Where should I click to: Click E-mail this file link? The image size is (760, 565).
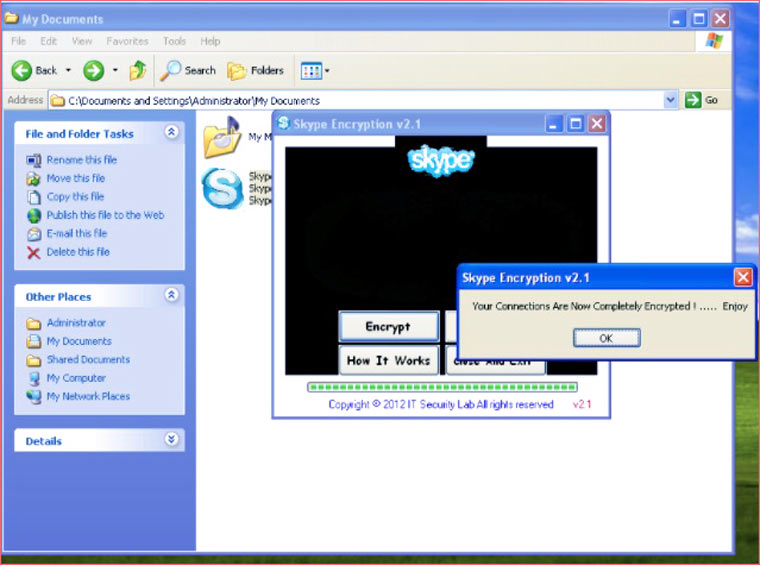click(77, 234)
